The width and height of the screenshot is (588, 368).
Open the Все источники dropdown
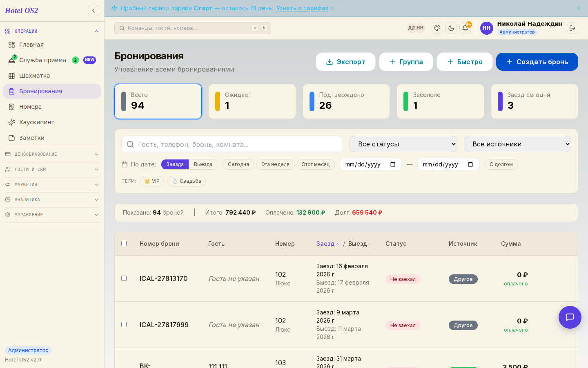pyautogui.click(x=517, y=144)
